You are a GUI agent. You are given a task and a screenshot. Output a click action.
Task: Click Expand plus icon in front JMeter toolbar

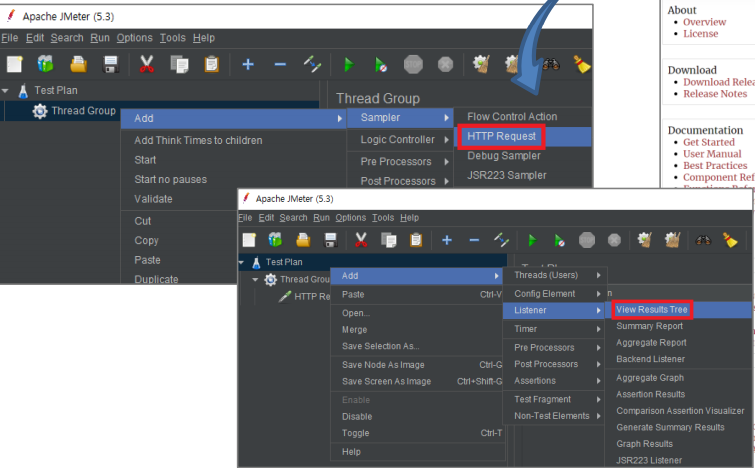point(447,240)
